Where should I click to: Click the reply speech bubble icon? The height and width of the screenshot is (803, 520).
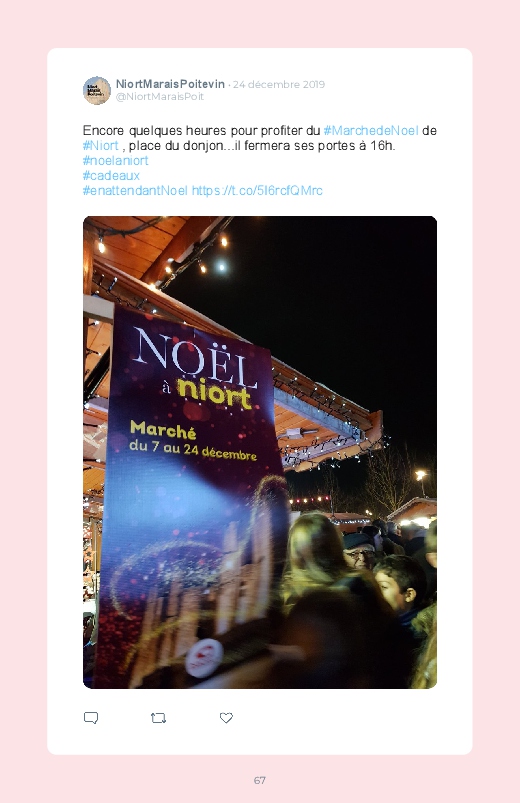[x=91, y=717]
